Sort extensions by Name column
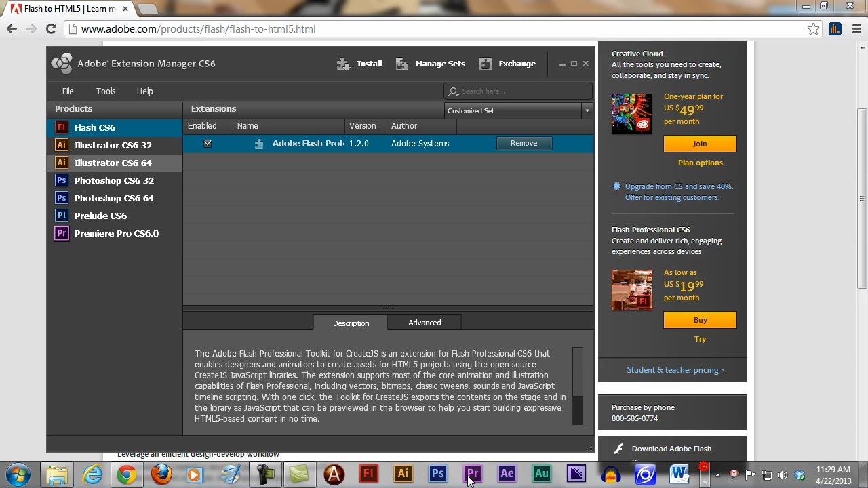 coord(289,126)
